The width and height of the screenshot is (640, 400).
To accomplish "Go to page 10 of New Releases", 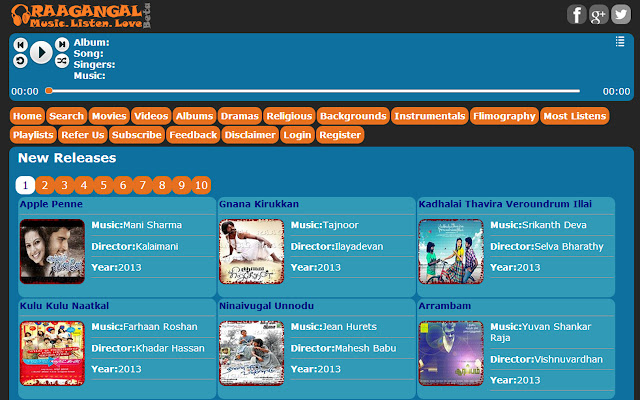I will pos(202,185).
